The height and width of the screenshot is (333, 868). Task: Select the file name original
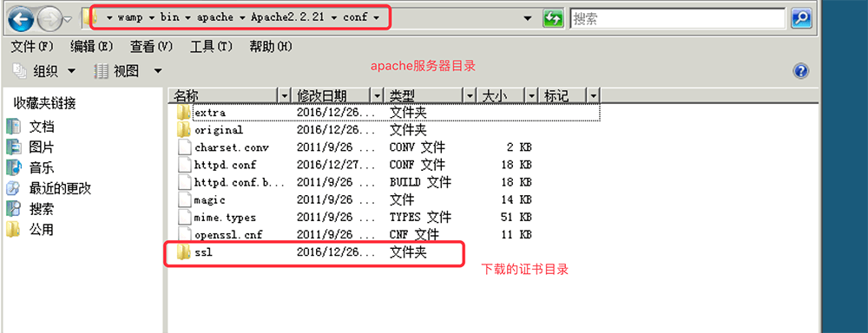pyautogui.click(x=219, y=131)
